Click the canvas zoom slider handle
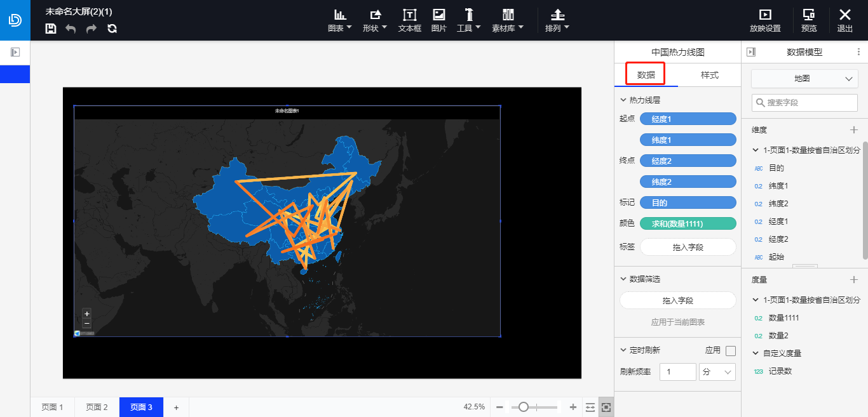Image resolution: width=868 pixels, height=417 pixels. point(524,407)
